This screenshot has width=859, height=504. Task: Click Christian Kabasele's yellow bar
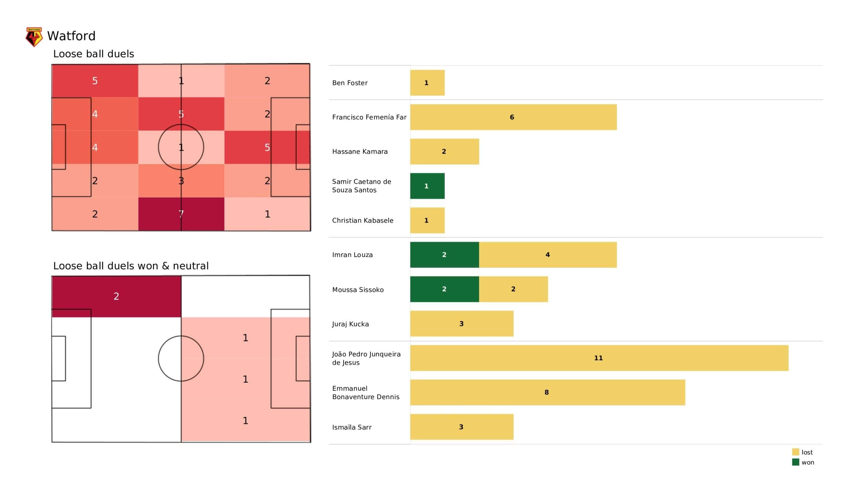(x=427, y=220)
